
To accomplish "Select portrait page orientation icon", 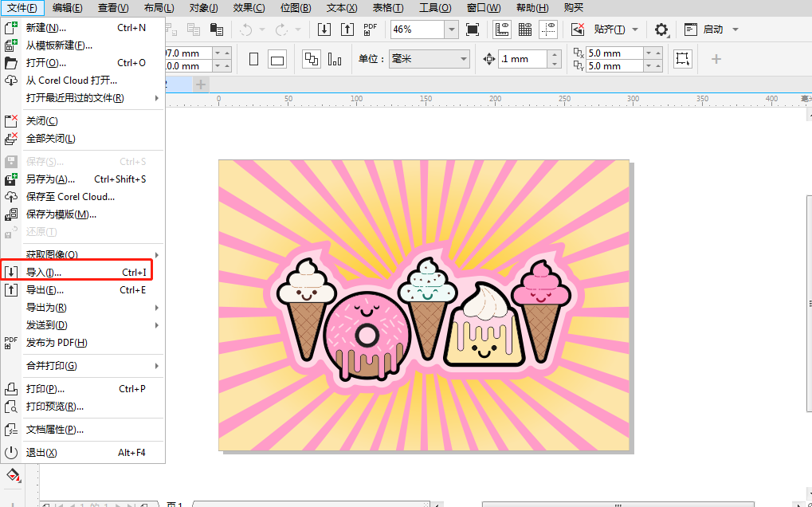I will tap(254, 60).
